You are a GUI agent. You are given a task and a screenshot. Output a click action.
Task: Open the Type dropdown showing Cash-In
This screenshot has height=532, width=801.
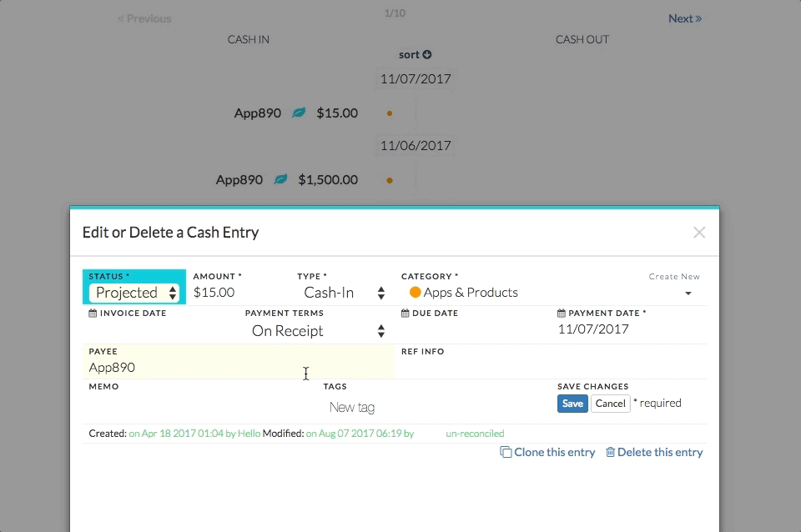[x=343, y=293]
